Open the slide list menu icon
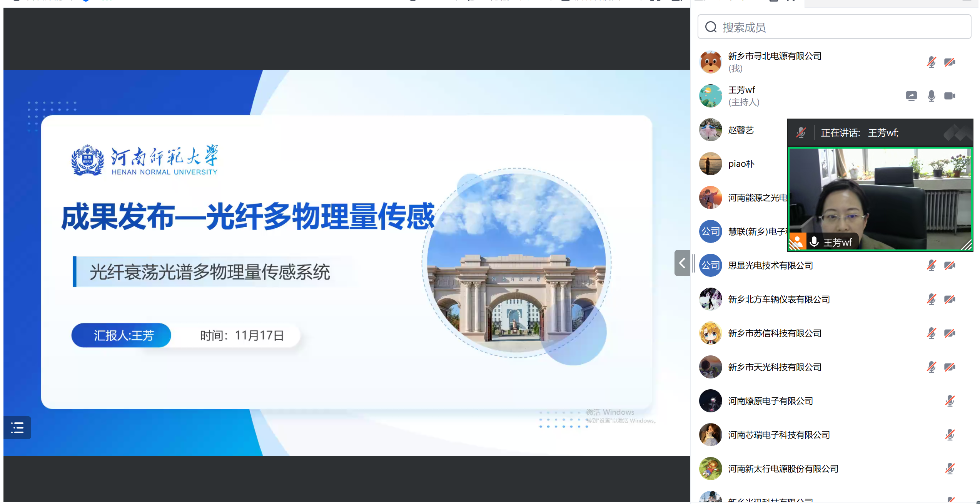This screenshot has height=504, width=980. 17,428
